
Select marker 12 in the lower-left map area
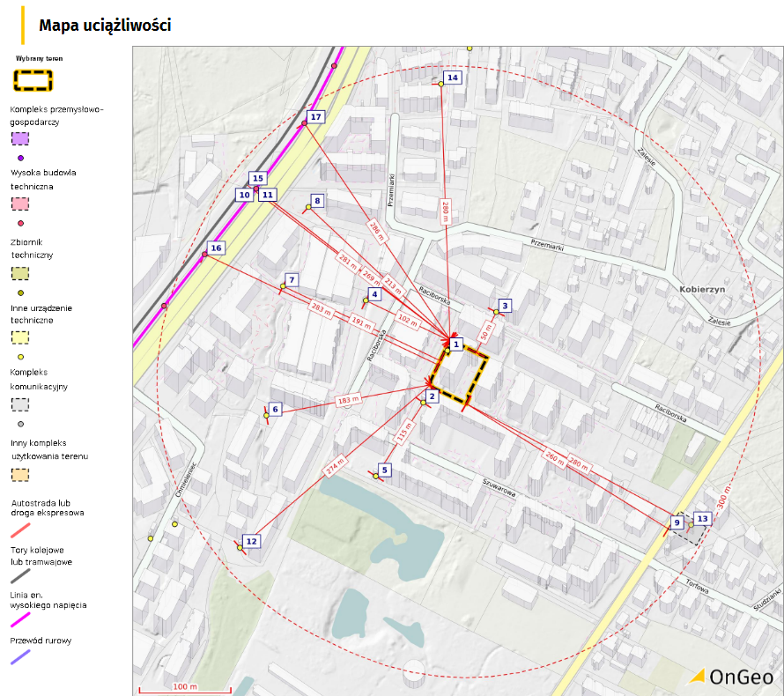[x=252, y=543]
